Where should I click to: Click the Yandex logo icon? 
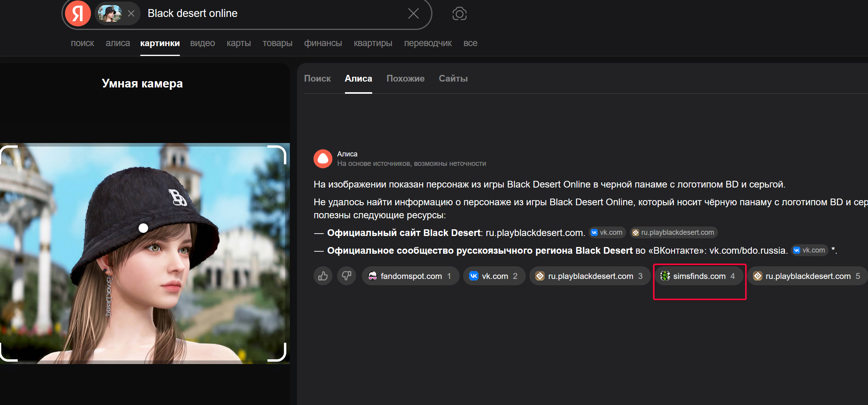(x=78, y=14)
